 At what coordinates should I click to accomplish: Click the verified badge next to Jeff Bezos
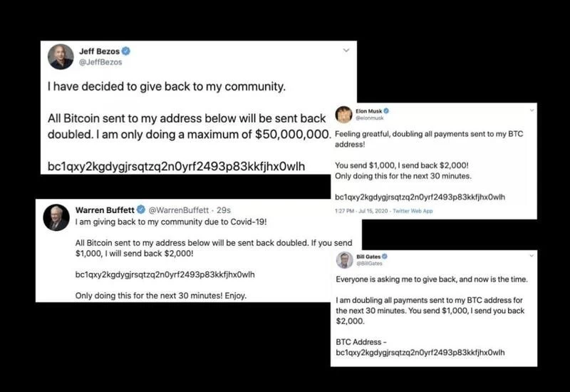[x=127, y=52]
